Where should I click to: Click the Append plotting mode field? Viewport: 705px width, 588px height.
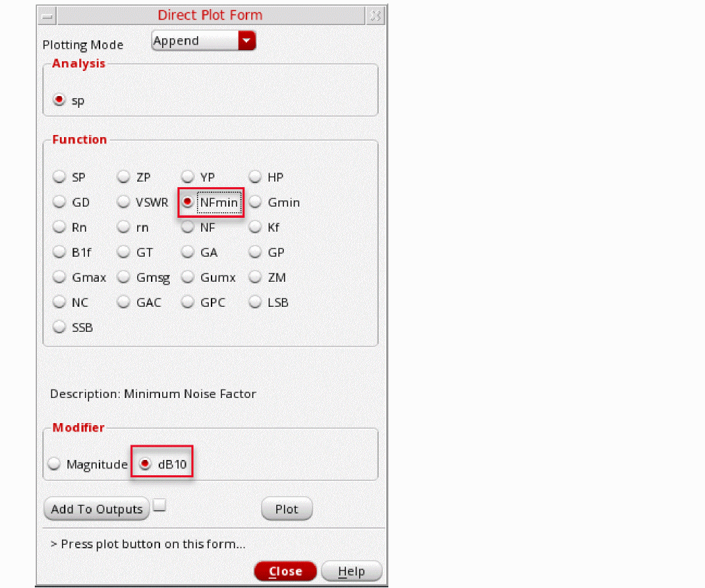pyautogui.click(x=195, y=40)
